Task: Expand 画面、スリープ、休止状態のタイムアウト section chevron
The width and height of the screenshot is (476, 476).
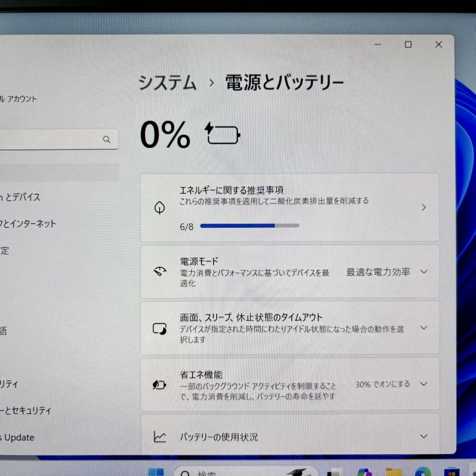Action: pos(424,328)
